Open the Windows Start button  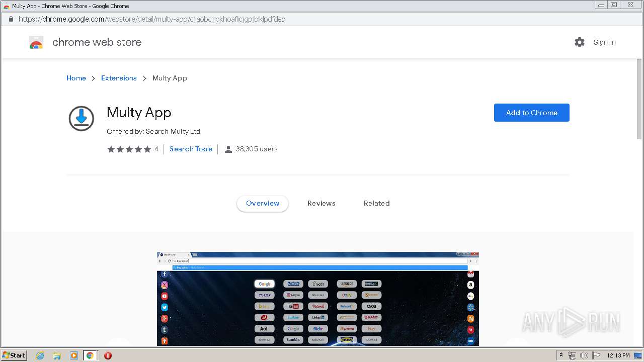coord(14,355)
